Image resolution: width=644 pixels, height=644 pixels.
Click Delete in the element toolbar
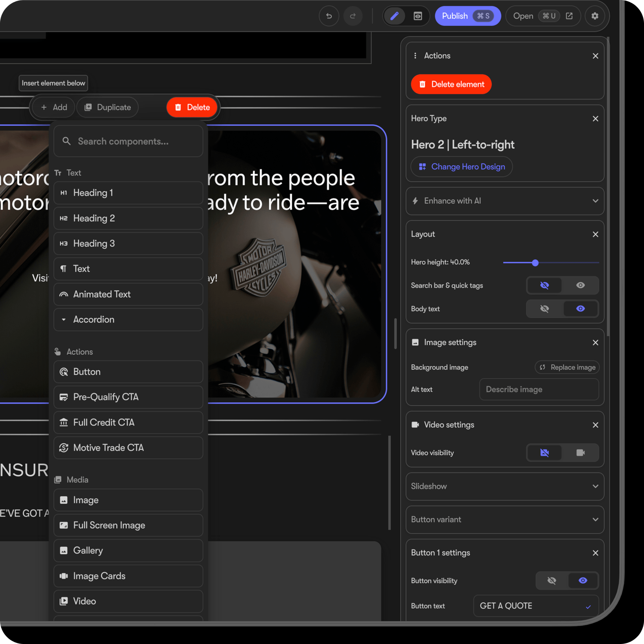click(192, 107)
